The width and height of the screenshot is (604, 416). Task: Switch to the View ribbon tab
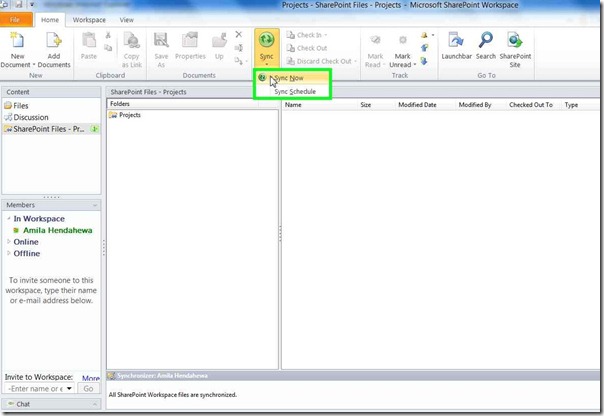126,20
